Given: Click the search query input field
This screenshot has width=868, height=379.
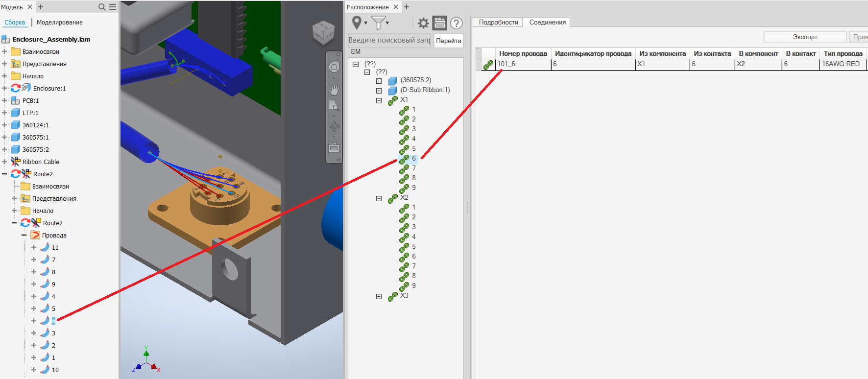Looking at the screenshot, I should pyautogui.click(x=389, y=40).
